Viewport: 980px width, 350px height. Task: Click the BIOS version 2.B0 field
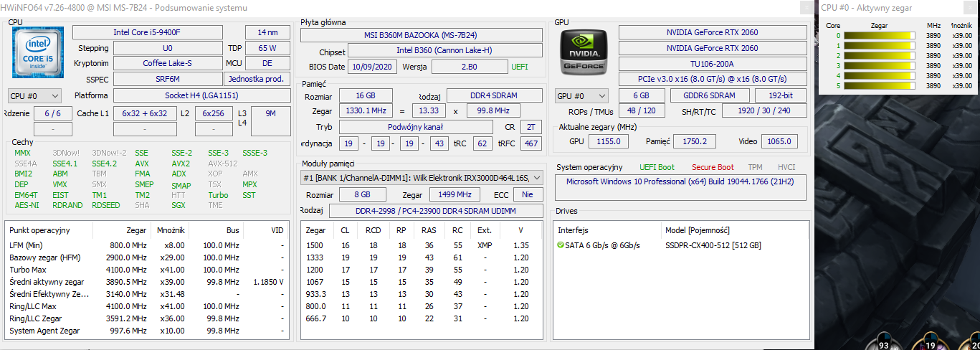coord(470,67)
